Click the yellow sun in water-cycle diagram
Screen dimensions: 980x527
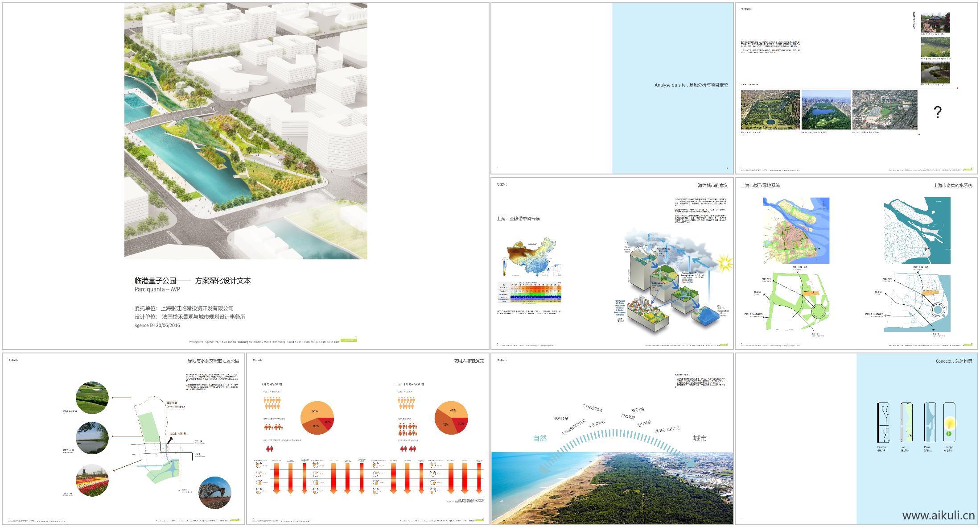point(725,263)
